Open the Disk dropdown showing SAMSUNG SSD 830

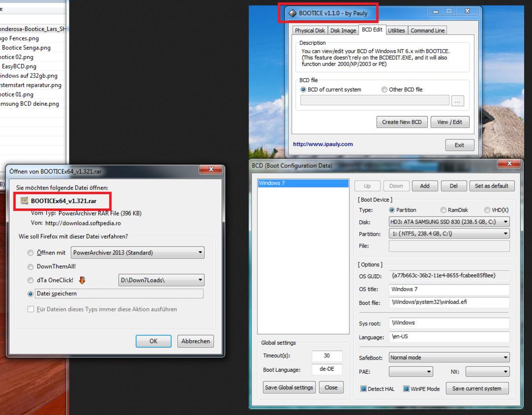(x=449, y=222)
